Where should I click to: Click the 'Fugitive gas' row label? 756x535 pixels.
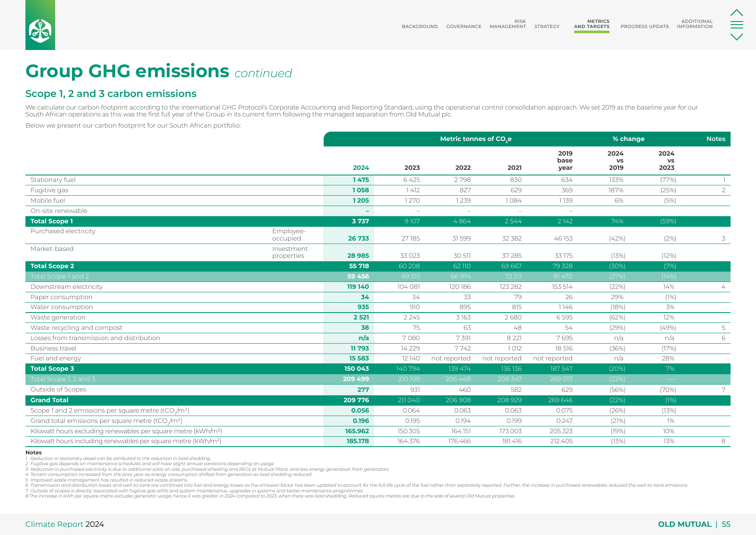(49, 190)
